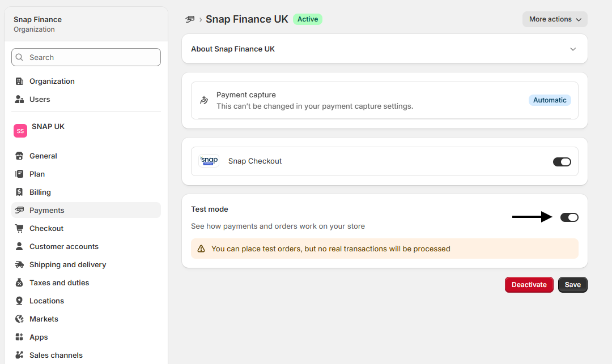The image size is (612, 364).
Task: Click the General storefront icon
Action: (19, 156)
